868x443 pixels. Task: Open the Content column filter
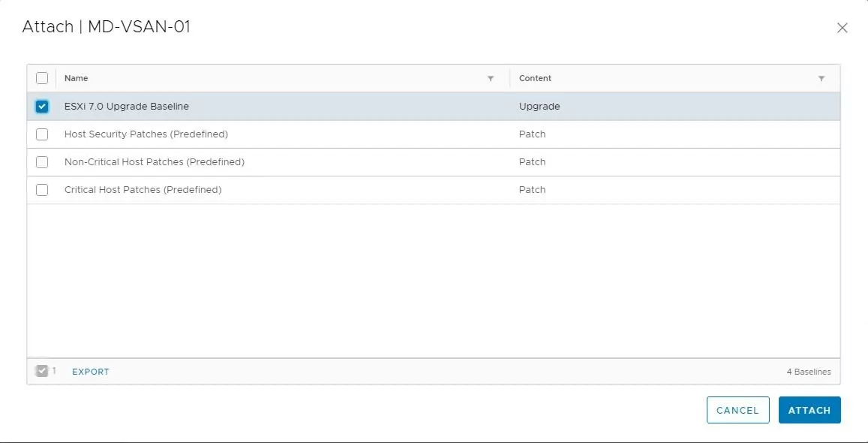pyautogui.click(x=821, y=79)
